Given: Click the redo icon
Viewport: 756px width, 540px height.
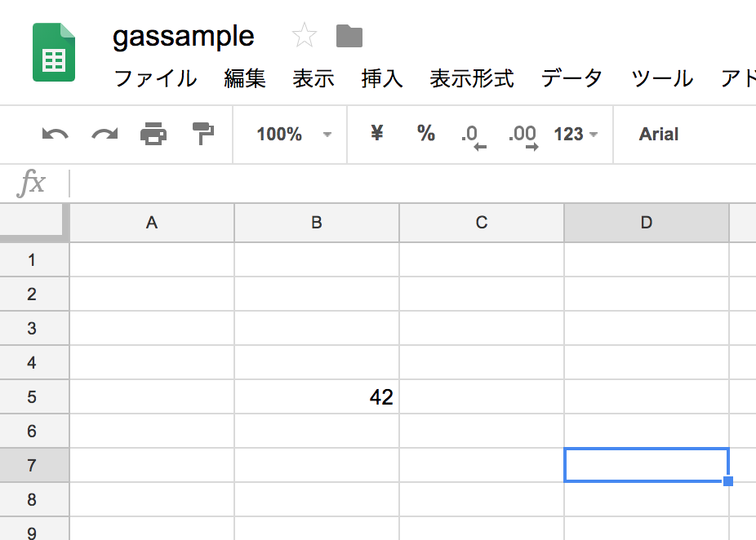Looking at the screenshot, I should point(103,135).
